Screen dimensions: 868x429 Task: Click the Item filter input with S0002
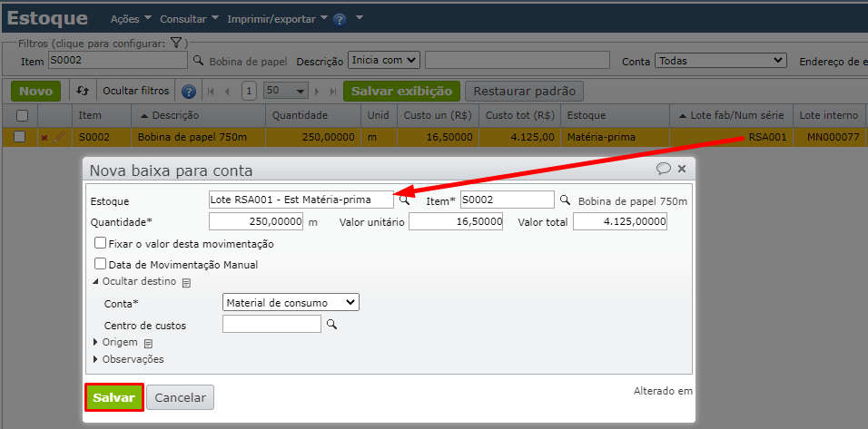pyautogui.click(x=118, y=60)
